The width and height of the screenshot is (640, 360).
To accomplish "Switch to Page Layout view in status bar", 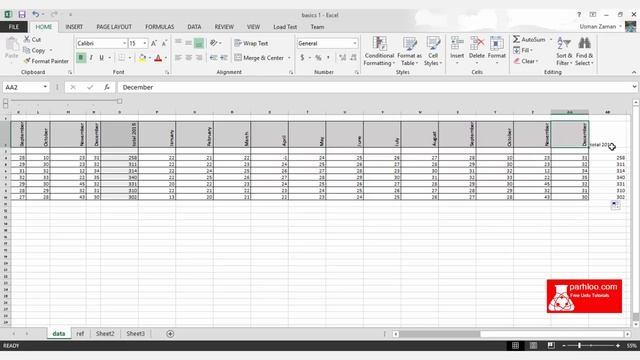I will click(533, 346).
